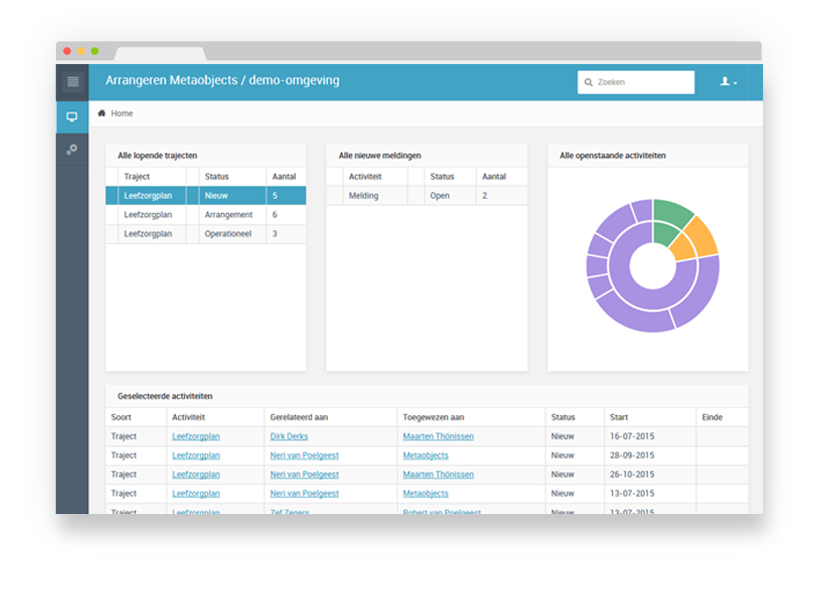The width and height of the screenshot is (827, 594).
Task: Click the Einde column header
Action: [x=712, y=417]
